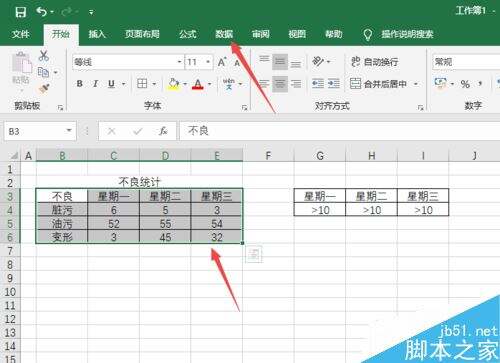Click the Select All corner triangle

coord(13,155)
